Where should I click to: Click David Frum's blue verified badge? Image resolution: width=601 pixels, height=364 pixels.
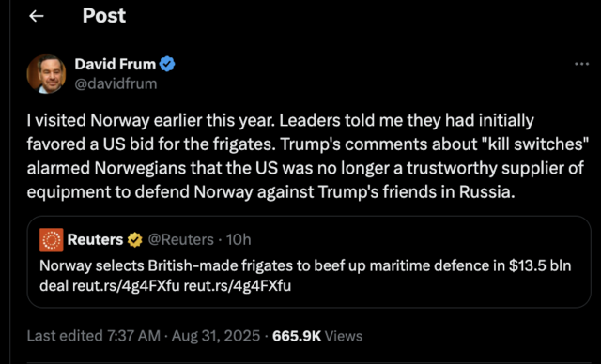167,64
